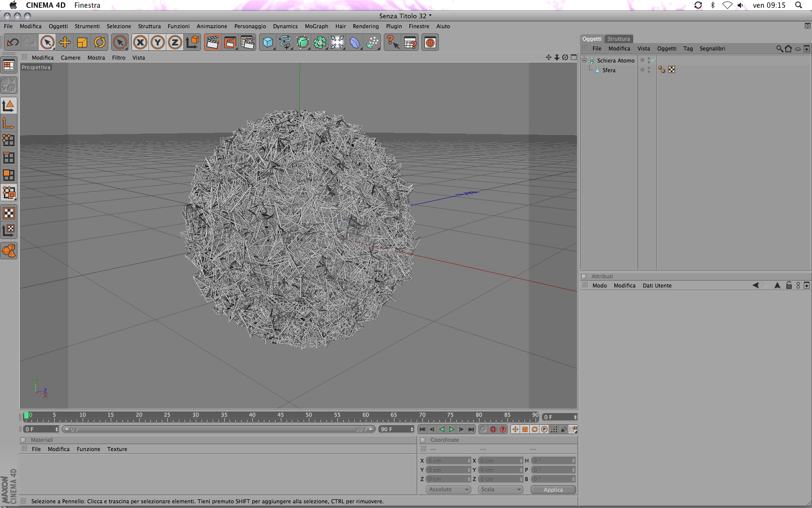
Task: Play the animation backward
Action: pyautogui.click(x=442, y=429)
